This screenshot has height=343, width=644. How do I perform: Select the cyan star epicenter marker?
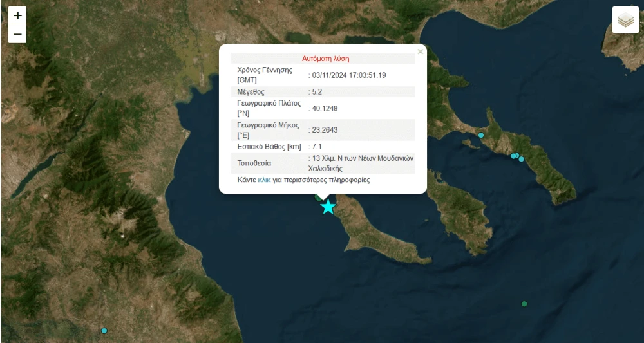coord(328,207)
